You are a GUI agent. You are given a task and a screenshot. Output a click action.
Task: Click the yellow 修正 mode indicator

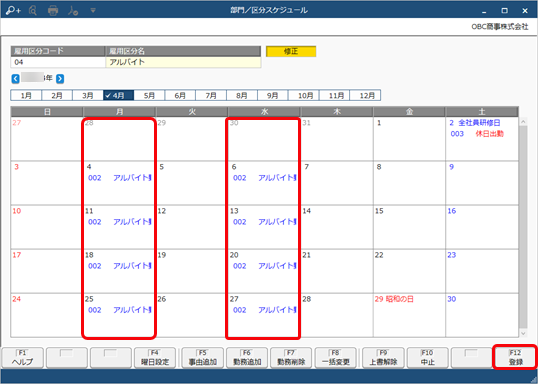point(291,51)
